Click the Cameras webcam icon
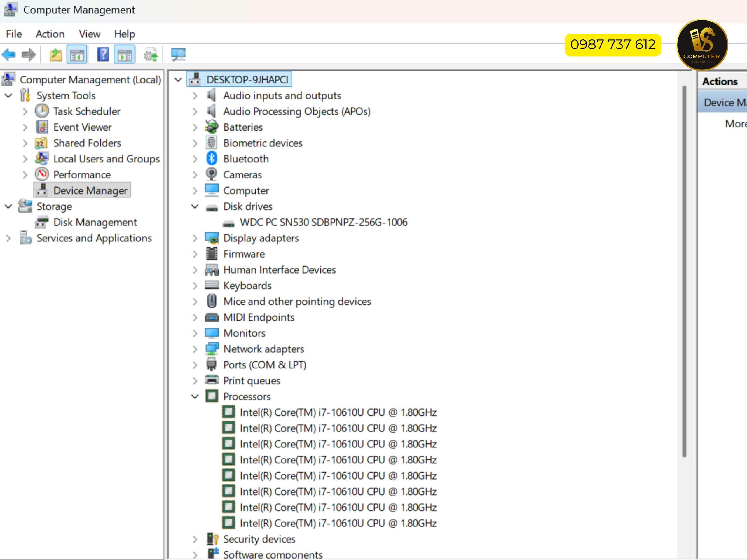Image resolution: width=747 pixels, height=560 pixels. click(x=212, y=174)
